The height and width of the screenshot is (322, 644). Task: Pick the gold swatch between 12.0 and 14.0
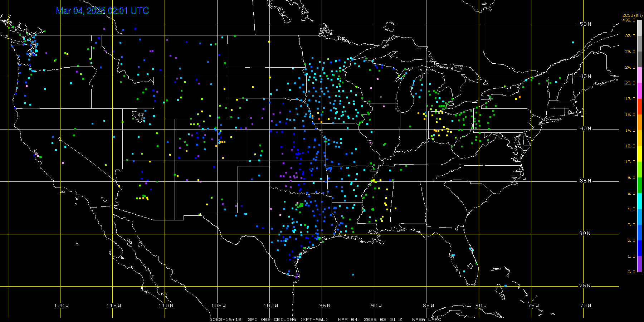pos(640,138)
